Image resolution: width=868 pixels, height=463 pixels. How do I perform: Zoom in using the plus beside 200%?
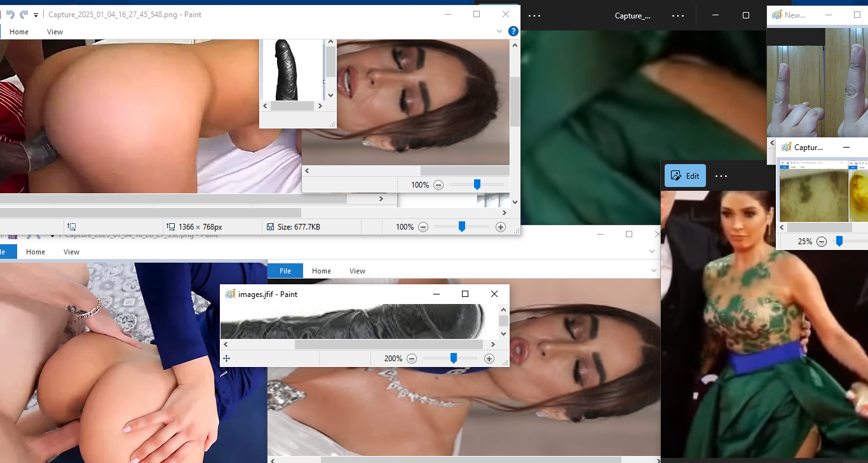489,359
